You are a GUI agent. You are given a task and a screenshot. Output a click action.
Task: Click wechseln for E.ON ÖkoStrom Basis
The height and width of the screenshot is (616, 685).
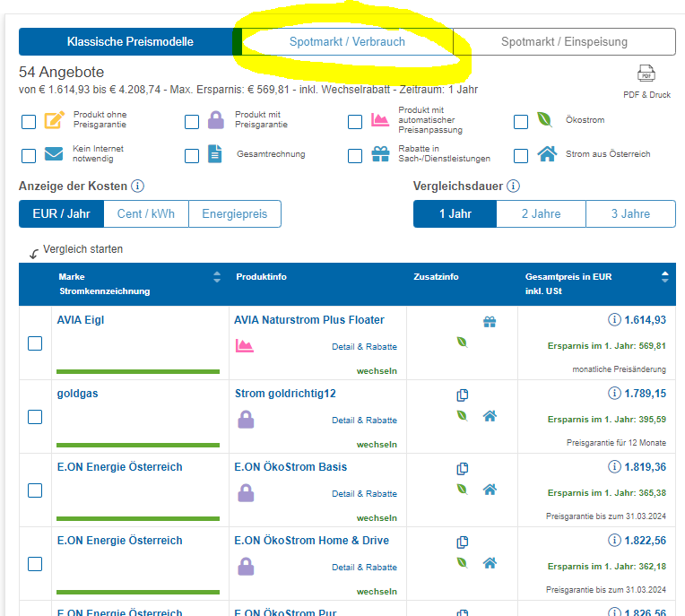377,517
